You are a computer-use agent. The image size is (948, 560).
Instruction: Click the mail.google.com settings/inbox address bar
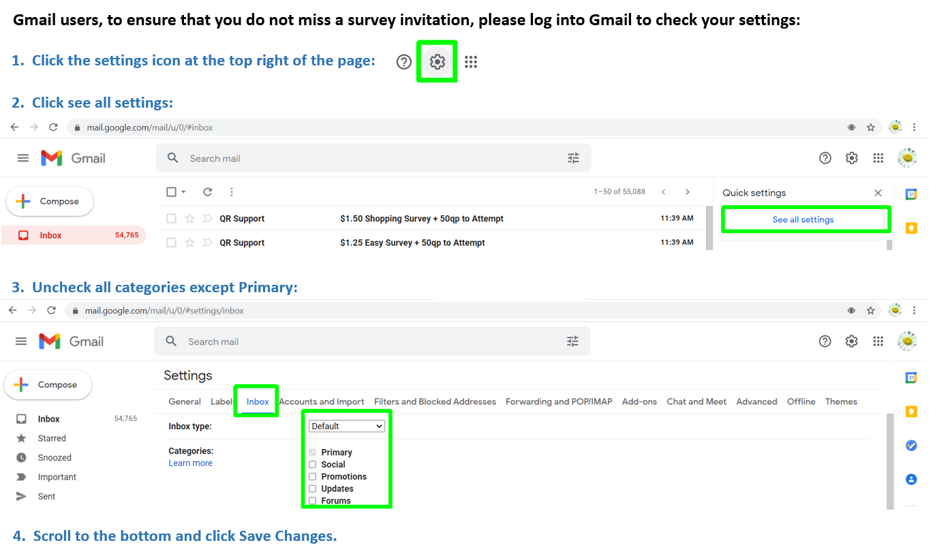pos(472,311)
